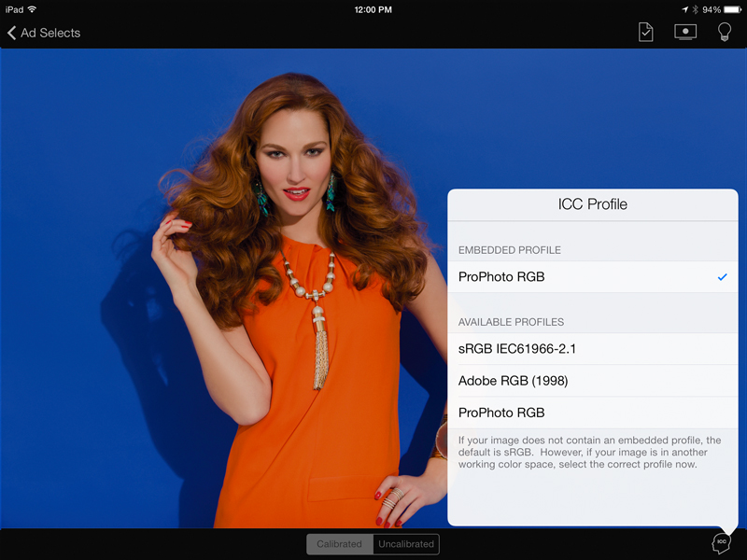Tap the Bluetooth icon in status bar
The width and height of the screenshot is (747, 560).
tap(695, 9)
